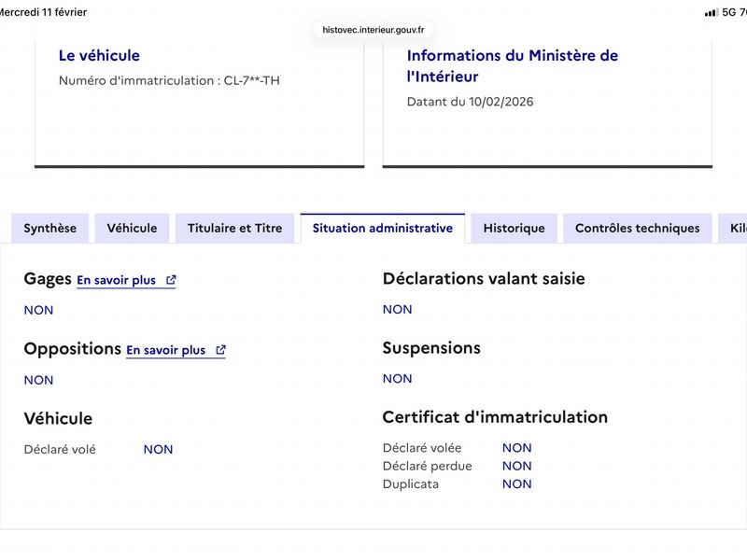Click the registration number CL-7**-TH text
Screen dimensions: 747x560
pos(251,80)
